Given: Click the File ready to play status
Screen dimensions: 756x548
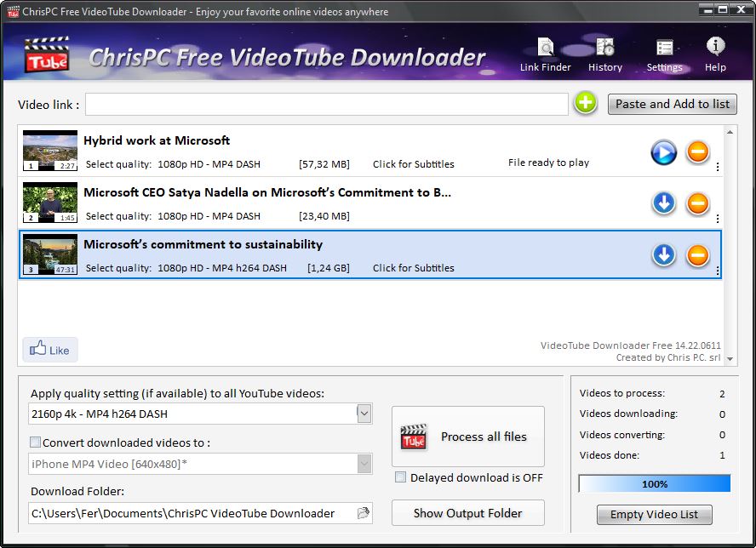Looking at the screenshot, I should click(548, 163).
